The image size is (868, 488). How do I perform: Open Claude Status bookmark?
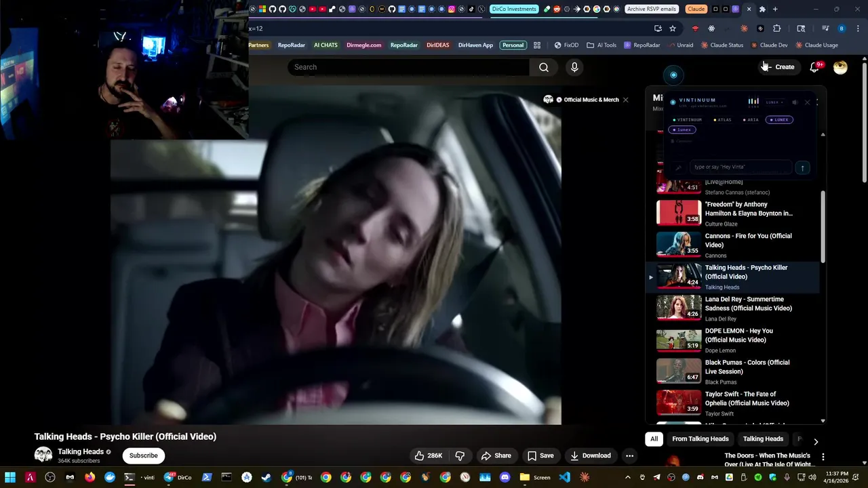click(x=722, y=45)
